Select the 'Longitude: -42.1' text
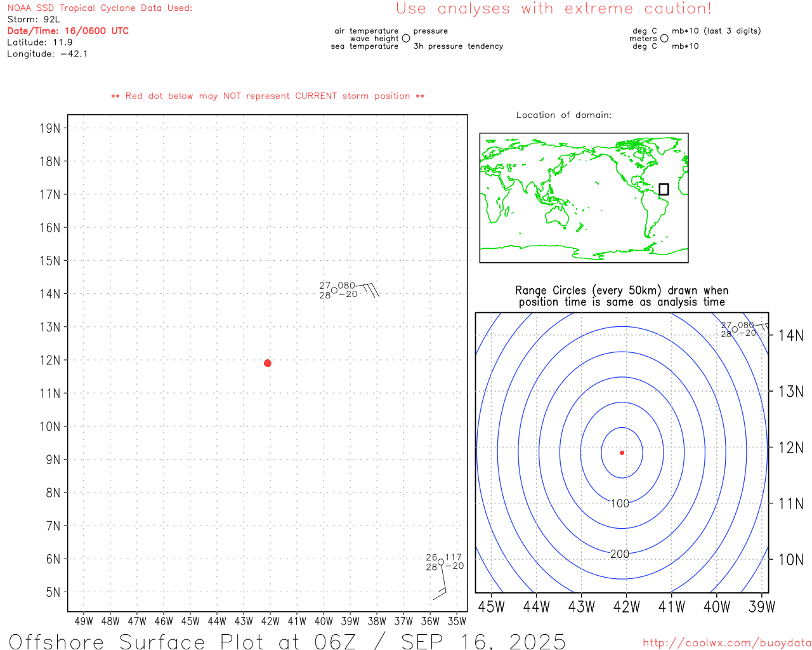This screenshot has width=812, height=650. [x=48, y=54]
